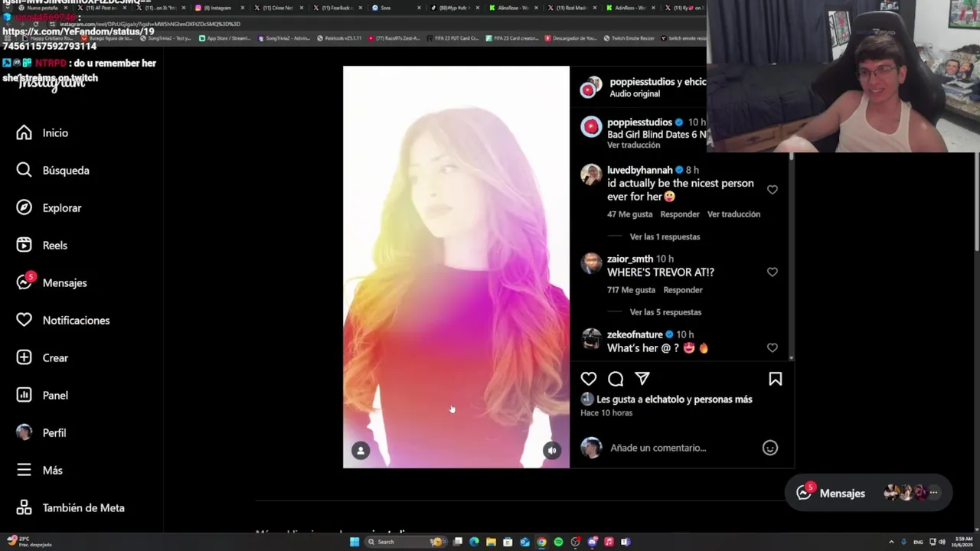
Task: Open Audio original link in reel header
Action: pos(635,93)
